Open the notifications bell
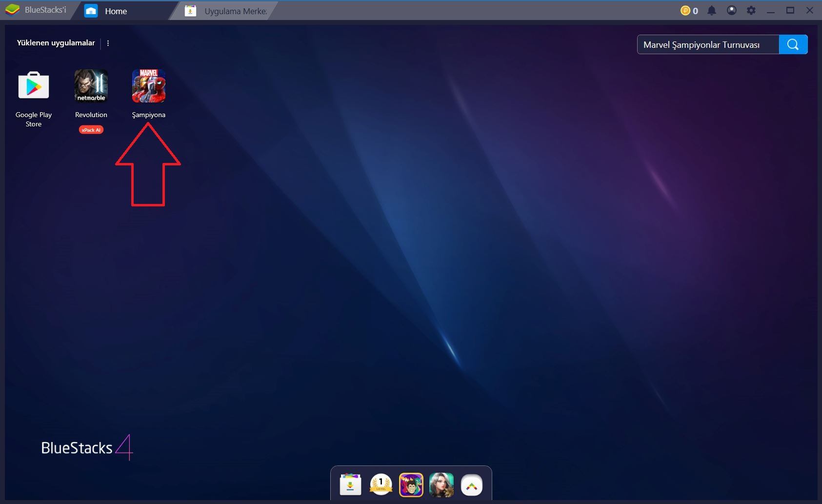Image resolution: width=822 pixels, height=504 pixels. (x=712, y=10)
